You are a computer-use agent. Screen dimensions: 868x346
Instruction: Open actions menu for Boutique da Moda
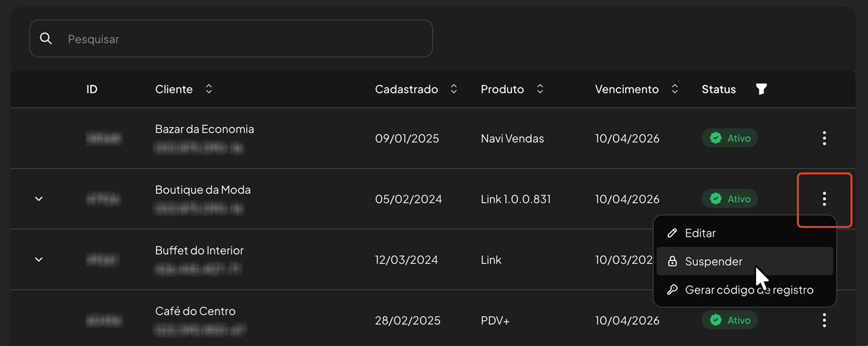[x=824, y=199]
